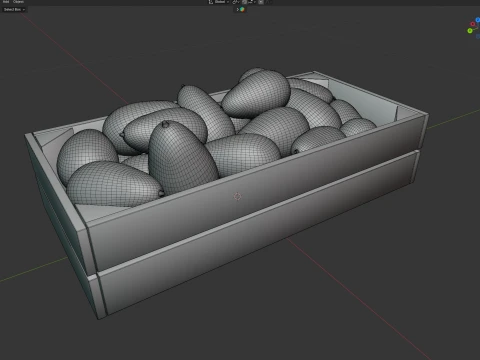Toggle proportional editing button

pos(261,2)
